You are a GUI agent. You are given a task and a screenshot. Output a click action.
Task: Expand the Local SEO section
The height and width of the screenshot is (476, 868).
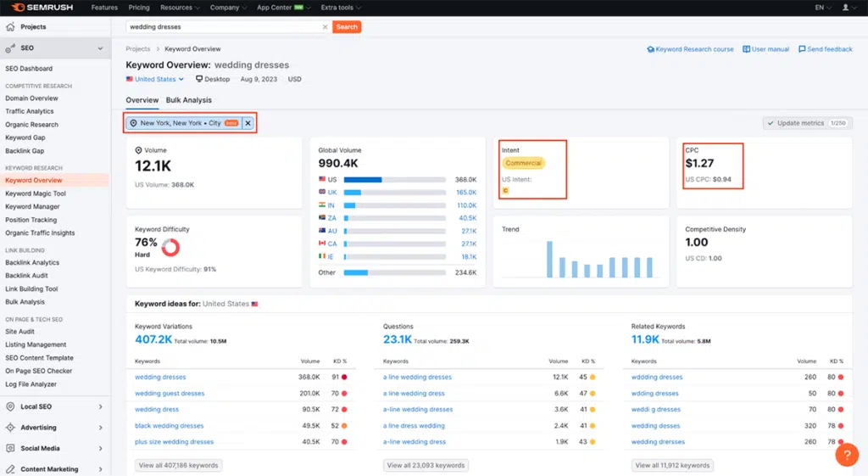tap(100, 406)
